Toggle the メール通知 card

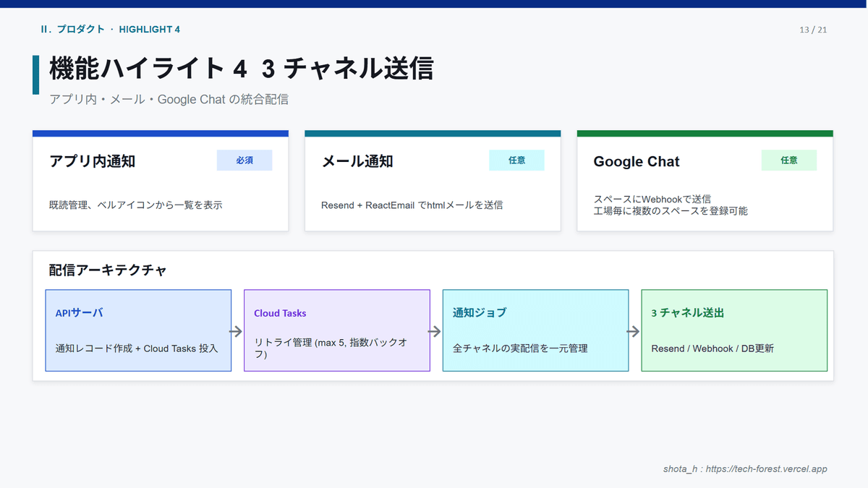coord(432,181)
